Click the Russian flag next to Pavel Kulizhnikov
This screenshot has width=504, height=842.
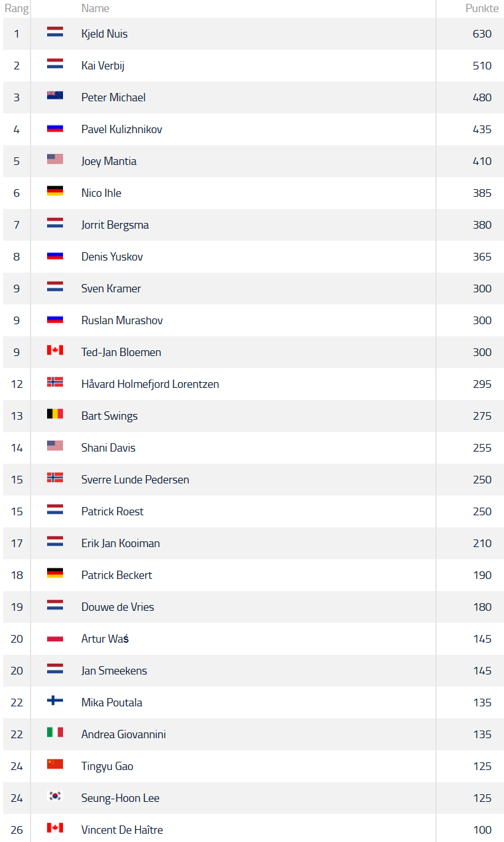tap(55, 127)
